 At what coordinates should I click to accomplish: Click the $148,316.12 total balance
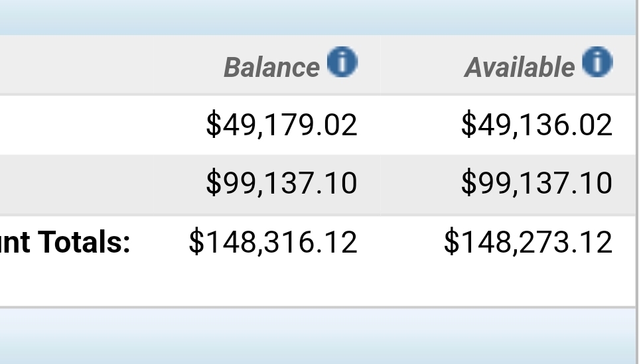[x=273, y=242]
